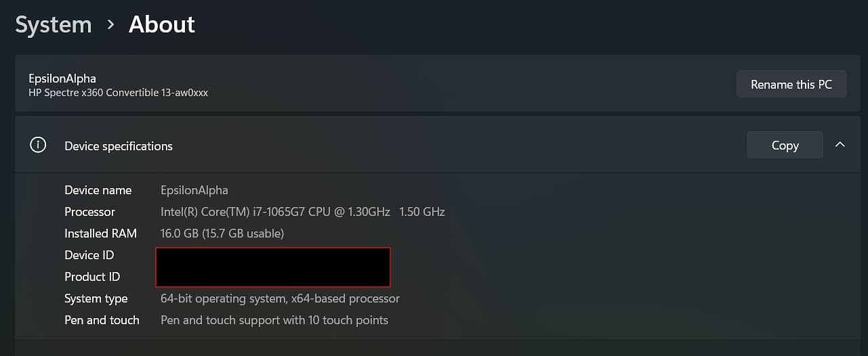Click the Device specifications header title
The width and height of the screenshot is (868, 356).
pos(119,146)
